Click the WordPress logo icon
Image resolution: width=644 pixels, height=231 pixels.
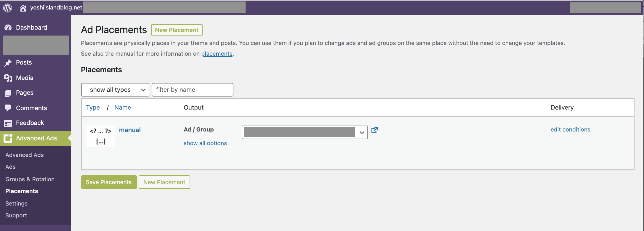[8, 8]
